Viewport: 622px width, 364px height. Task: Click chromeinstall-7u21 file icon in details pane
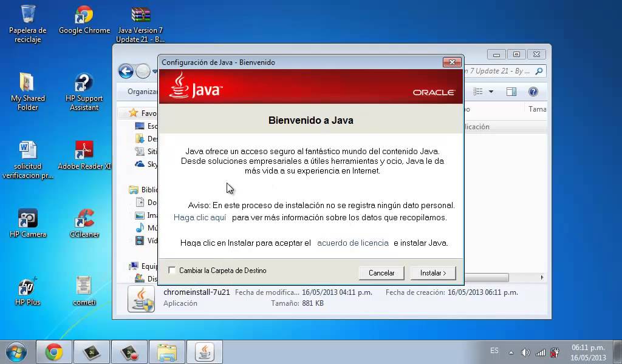point(141,299)
